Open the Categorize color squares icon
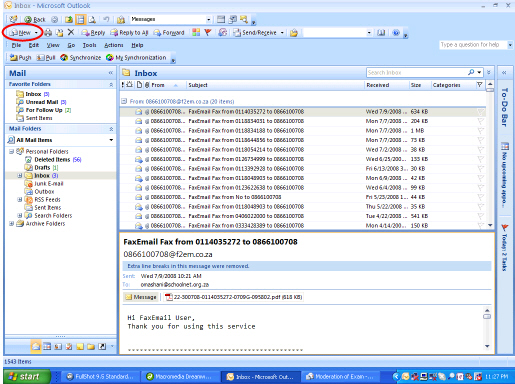515x384 pixels. [x=196, y=32]
